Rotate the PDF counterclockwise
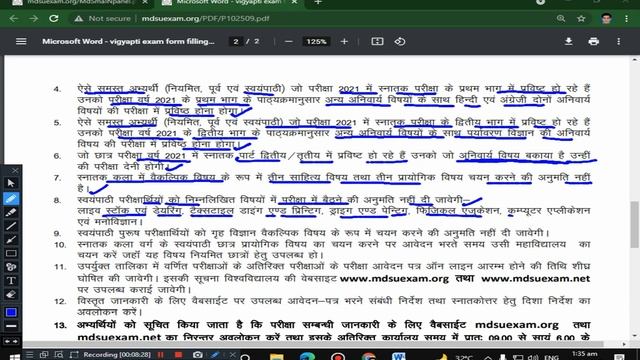 pos(400,42)
